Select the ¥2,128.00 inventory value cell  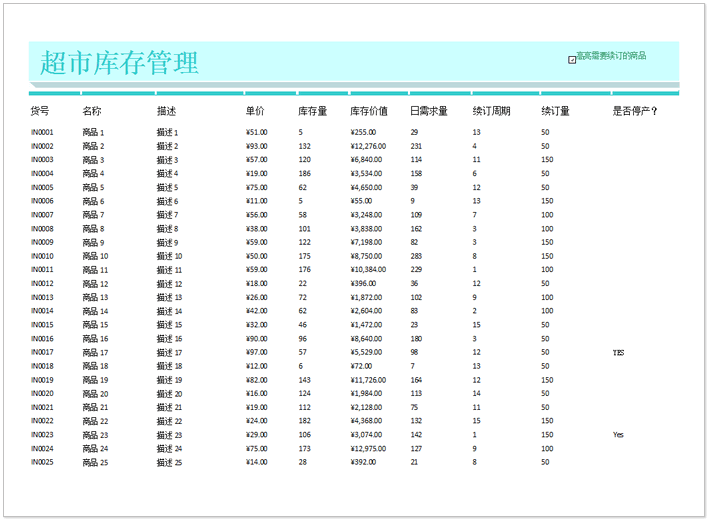(x=366, y=407)
